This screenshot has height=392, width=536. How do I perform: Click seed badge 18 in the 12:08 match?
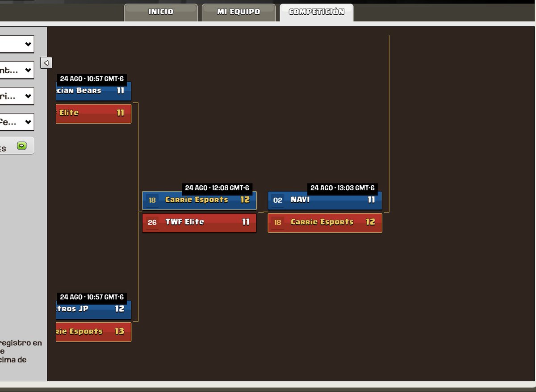152,200
